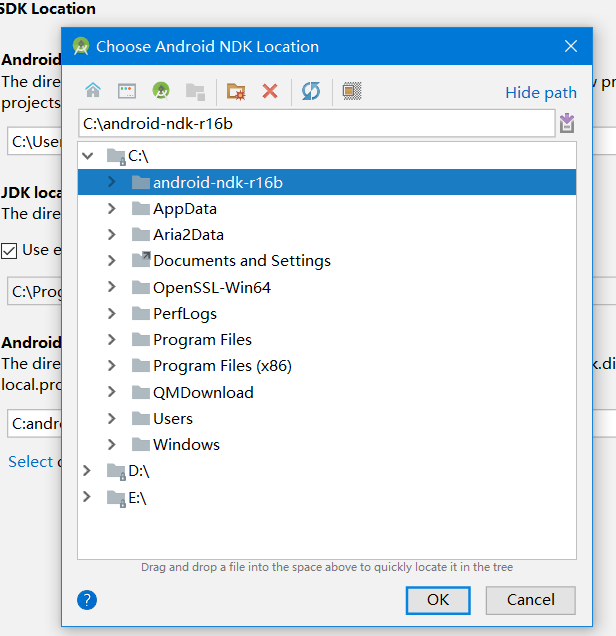Select PerfLogs folder row
The width and height of the screenshot is (616, 636).
point(327,313)
